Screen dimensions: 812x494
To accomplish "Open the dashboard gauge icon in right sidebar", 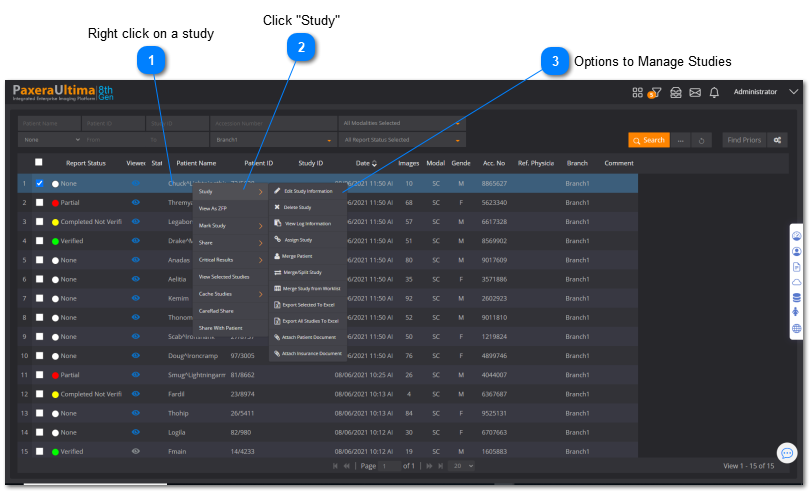I will click(796, 236).
